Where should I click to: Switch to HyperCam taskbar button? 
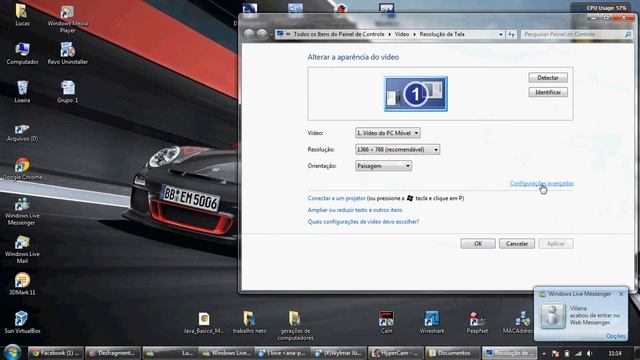(396, 353)
